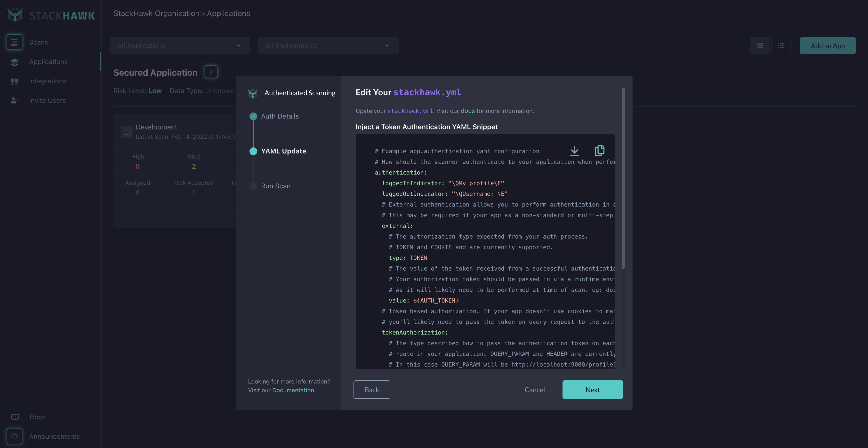Click stackhawk.yml link in description
The width and height of the screenshot is (868, 448).
(410, 111)
